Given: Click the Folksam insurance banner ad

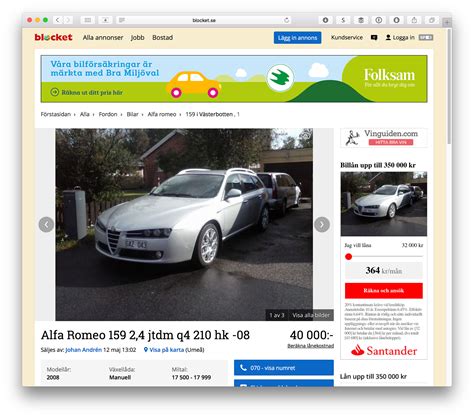Looking at the screenshot, I should 234,79.
